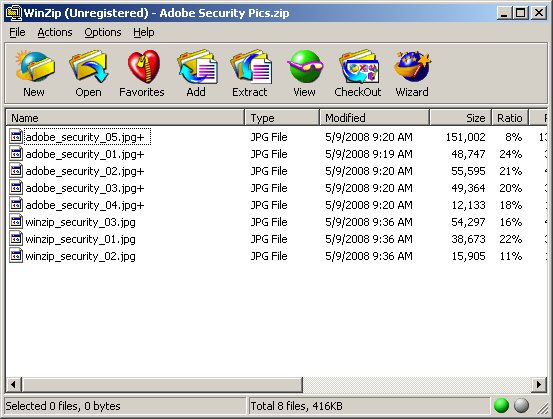Image resolution: width=553 pixels, height=419 pixels.
Task: Click the CheckOut toolbar icon
Action: 359,67
